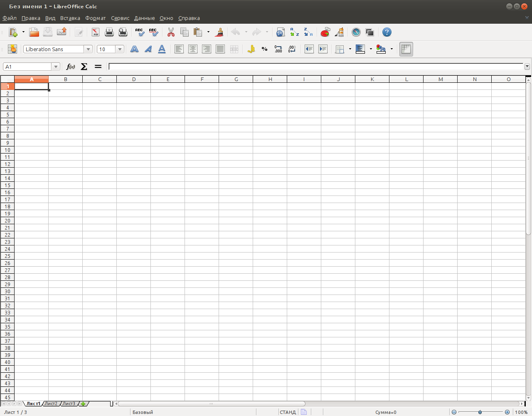
Task: Open the Navigator compass icon
Action: pyautogui.click(x=356, y=32)
